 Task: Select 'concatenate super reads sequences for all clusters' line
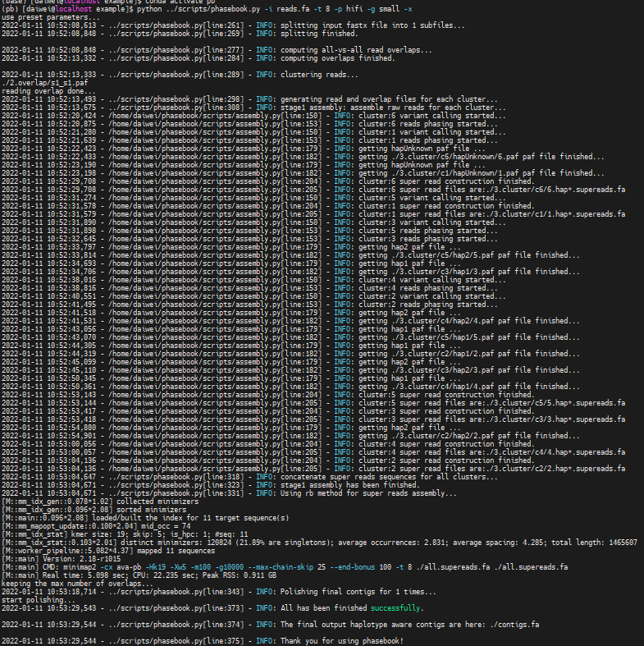coord(249,478)
